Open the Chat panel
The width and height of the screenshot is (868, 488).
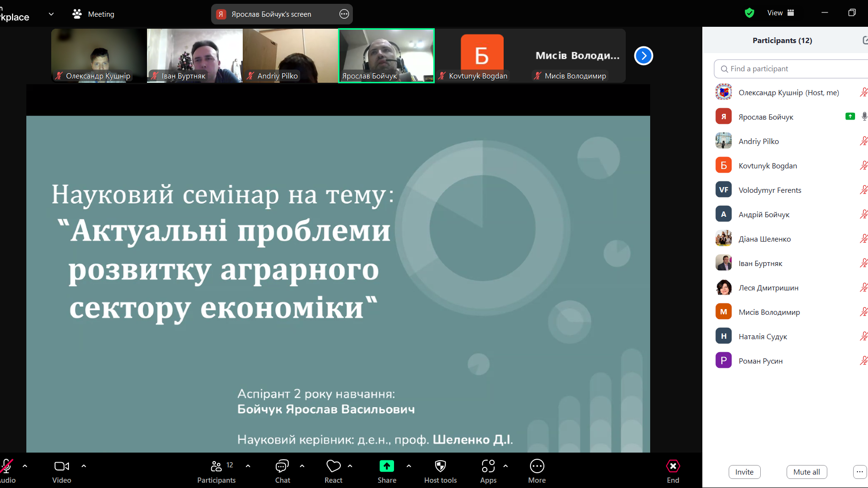tap(282, 466)
